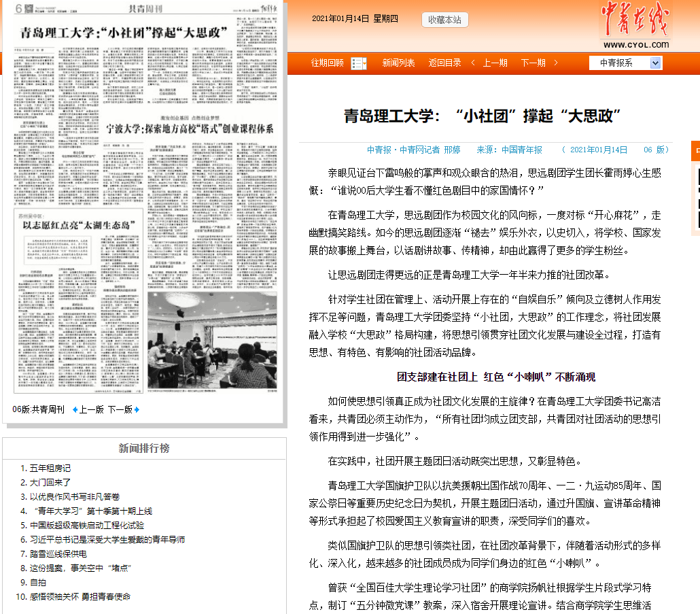Open the 中青报系 dropdown list
The width and height of the screenshot is (700, 614).
coord(625,63)
